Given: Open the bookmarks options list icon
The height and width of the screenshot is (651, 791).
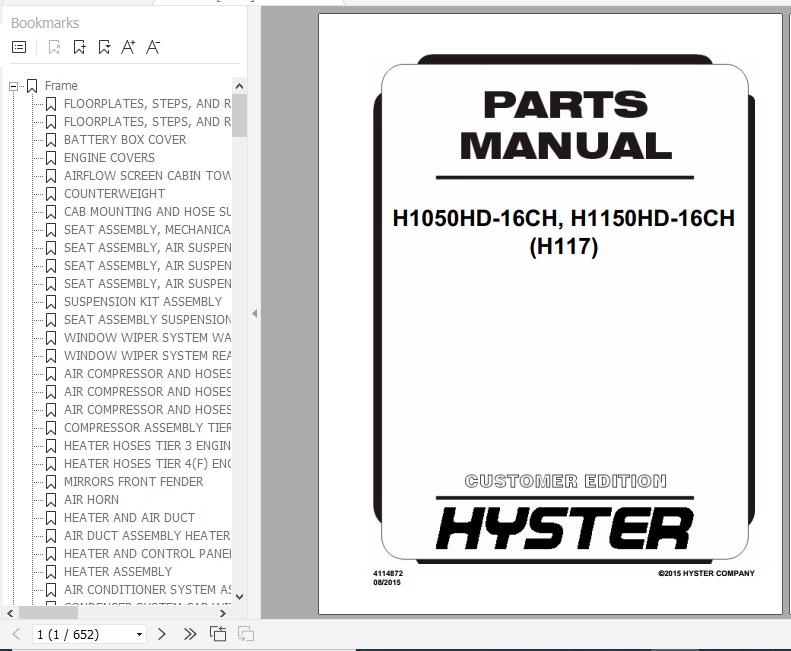Looking at the screenshot, I should coord(19,47).
